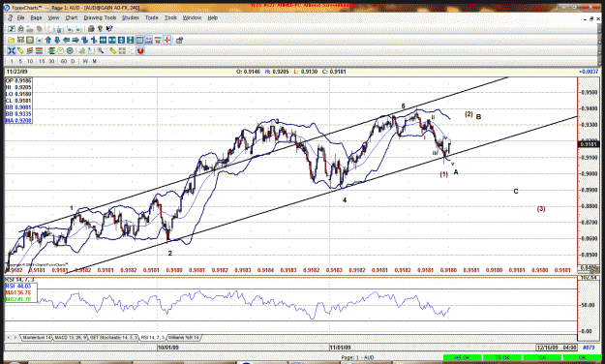This screenshot has height=364, width=605.
Task: Switch to the Momentum 14 study tab
Action: pos(37,338)
